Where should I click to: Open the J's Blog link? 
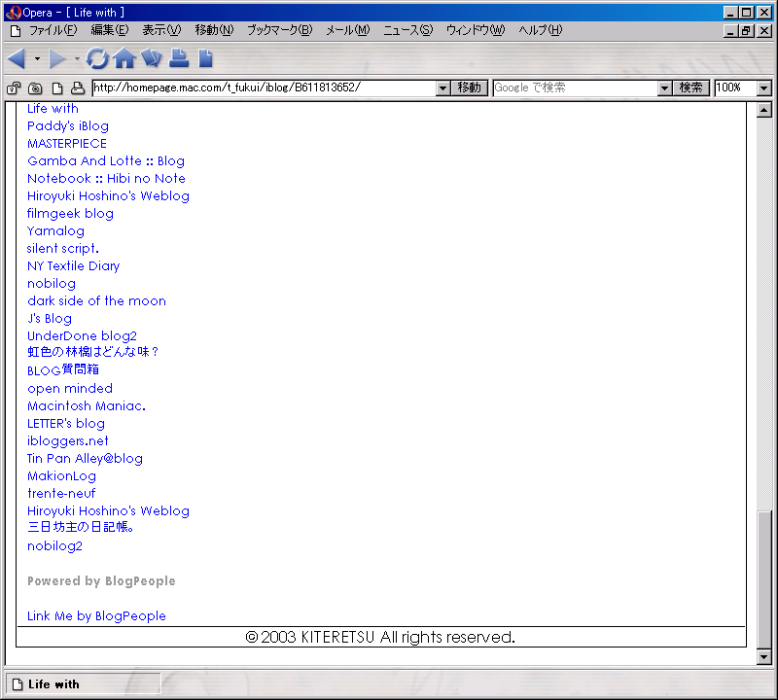point(50,319)
